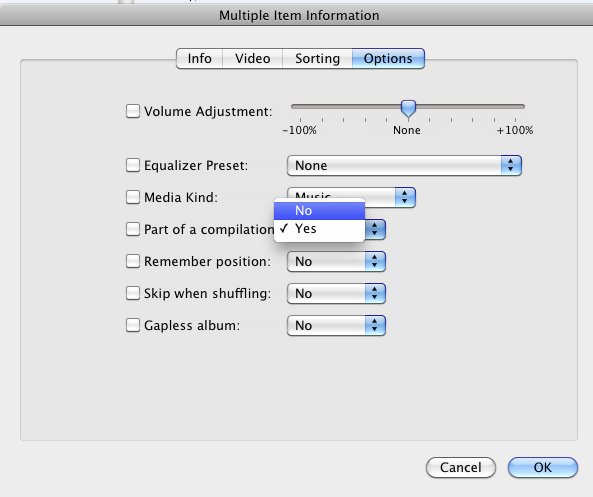Switch to the Video tab

(x=253, y=59)
